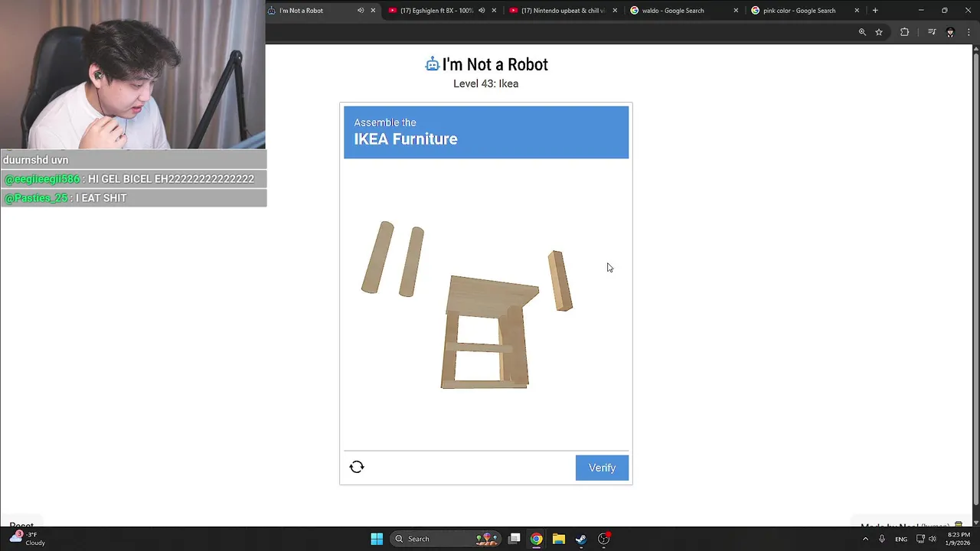This screenshot has height=551, width=980.
Task: Click the chair crossbar between the legs
Action: (x=480, y=348)
